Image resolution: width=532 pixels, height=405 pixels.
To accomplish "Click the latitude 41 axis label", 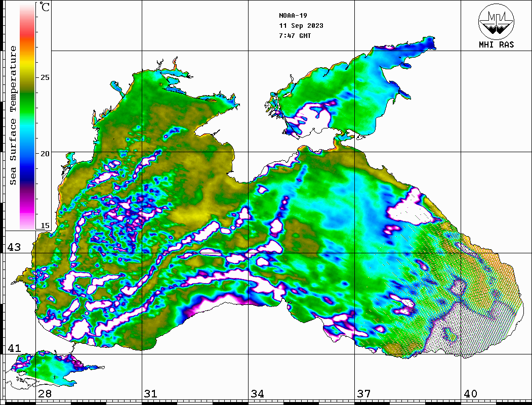I will pos(14,348).
